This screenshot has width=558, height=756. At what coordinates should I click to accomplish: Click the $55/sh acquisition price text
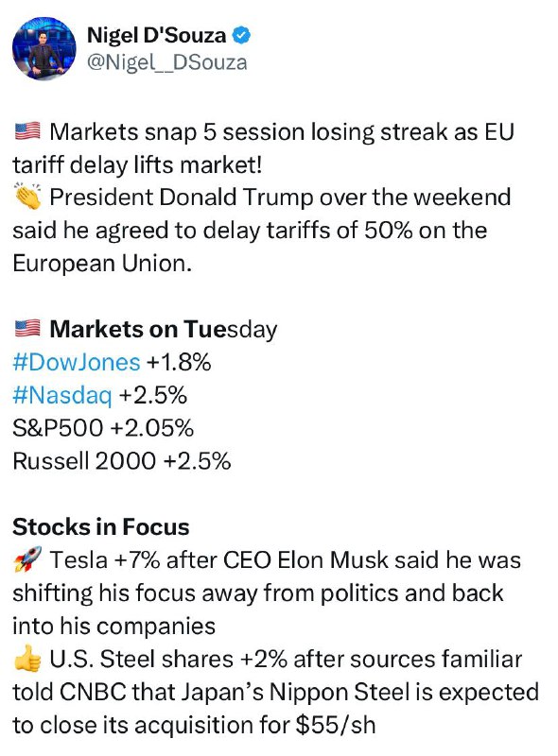336,725
